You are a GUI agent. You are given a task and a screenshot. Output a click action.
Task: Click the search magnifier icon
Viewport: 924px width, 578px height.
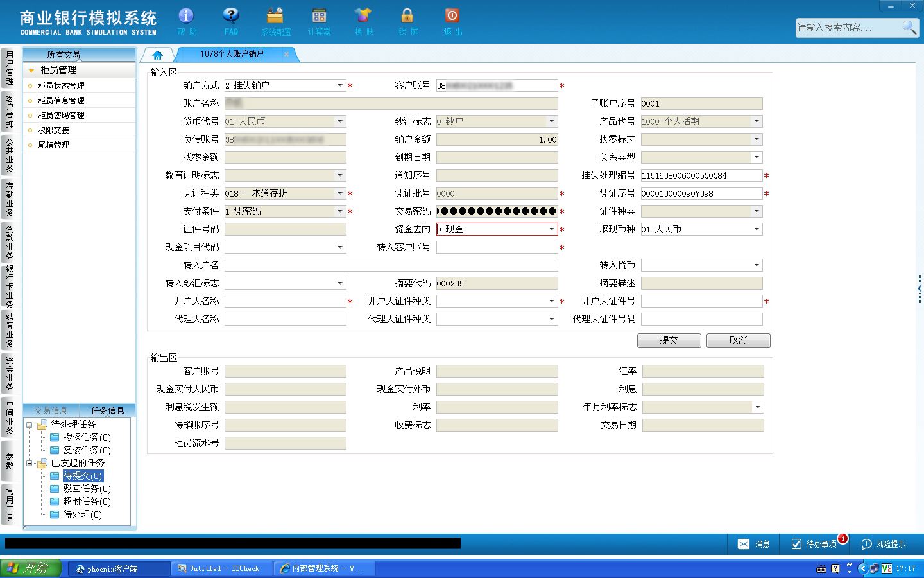909,27
